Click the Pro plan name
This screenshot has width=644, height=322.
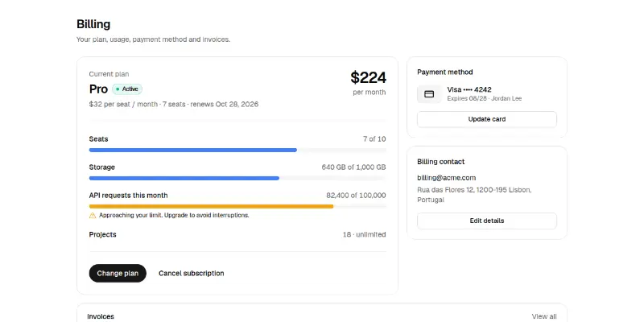[98, 89]
